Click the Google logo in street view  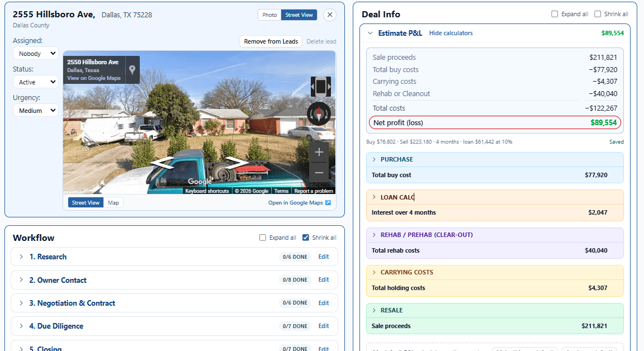(200, 182)
